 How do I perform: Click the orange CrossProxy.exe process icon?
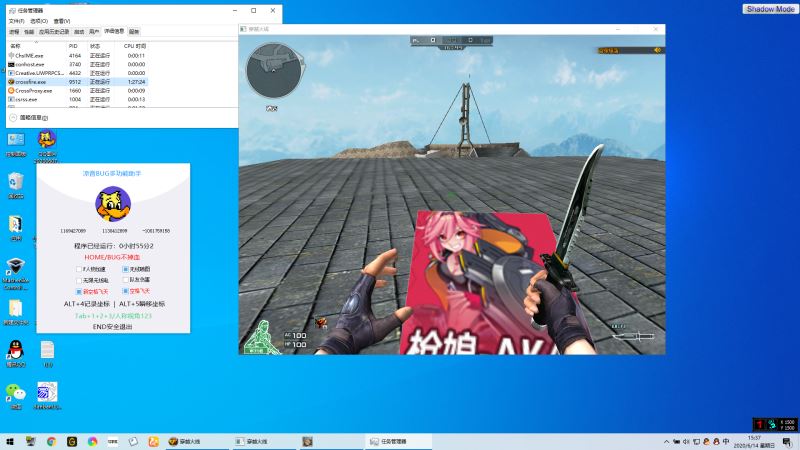tap(11, 90)
